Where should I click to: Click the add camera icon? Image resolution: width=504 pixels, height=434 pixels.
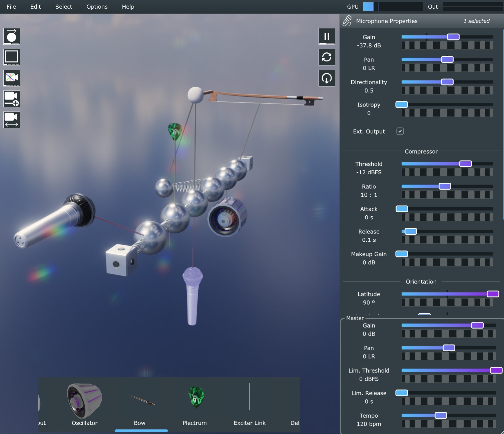pyautogui.click(x=12, y=99)
